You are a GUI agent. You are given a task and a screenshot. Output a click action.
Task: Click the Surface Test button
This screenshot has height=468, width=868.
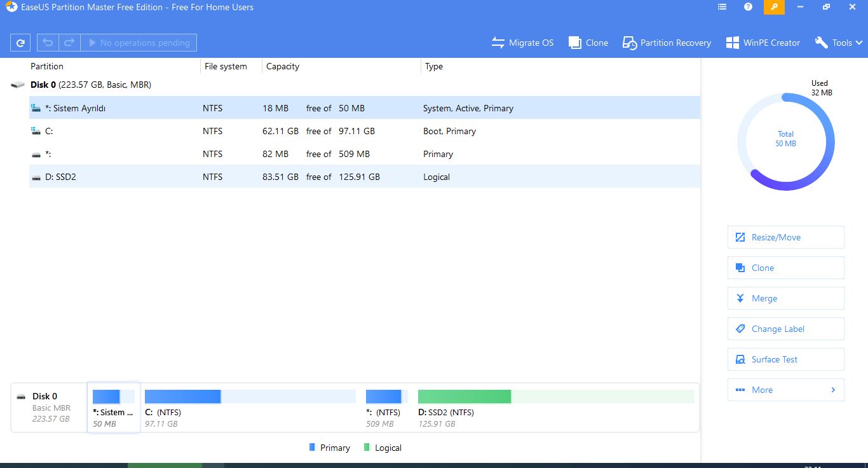pyautogui.click(x=785, y=359)
